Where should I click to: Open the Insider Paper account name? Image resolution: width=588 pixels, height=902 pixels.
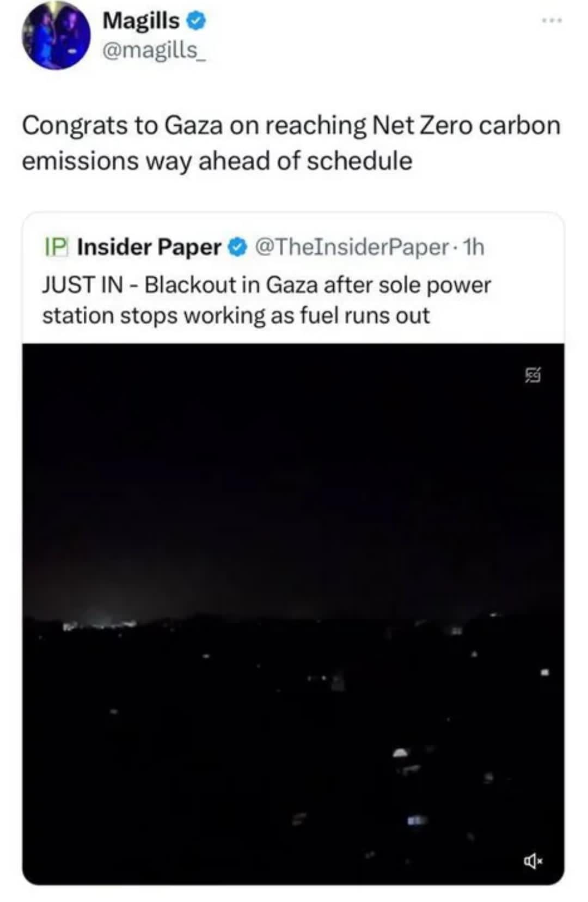pyautogui.click(x=149, y=247)
